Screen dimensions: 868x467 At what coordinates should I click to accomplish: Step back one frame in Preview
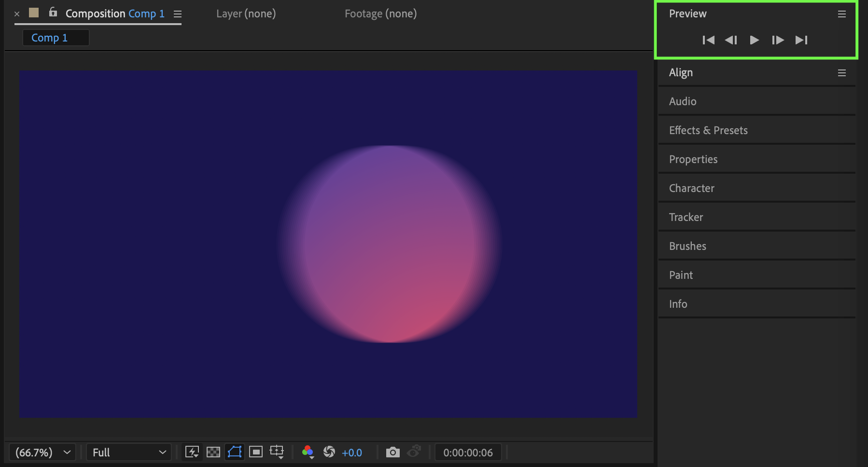(x=731, y=40)
